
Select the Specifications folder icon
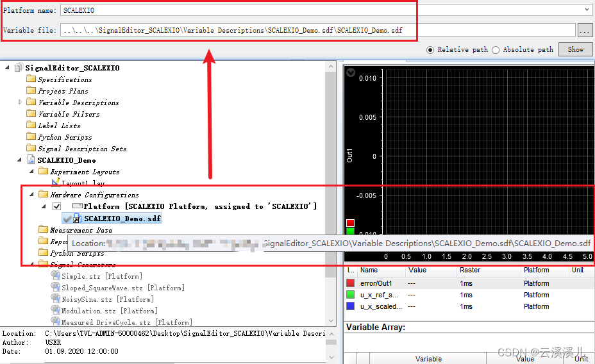click(31, 79)
